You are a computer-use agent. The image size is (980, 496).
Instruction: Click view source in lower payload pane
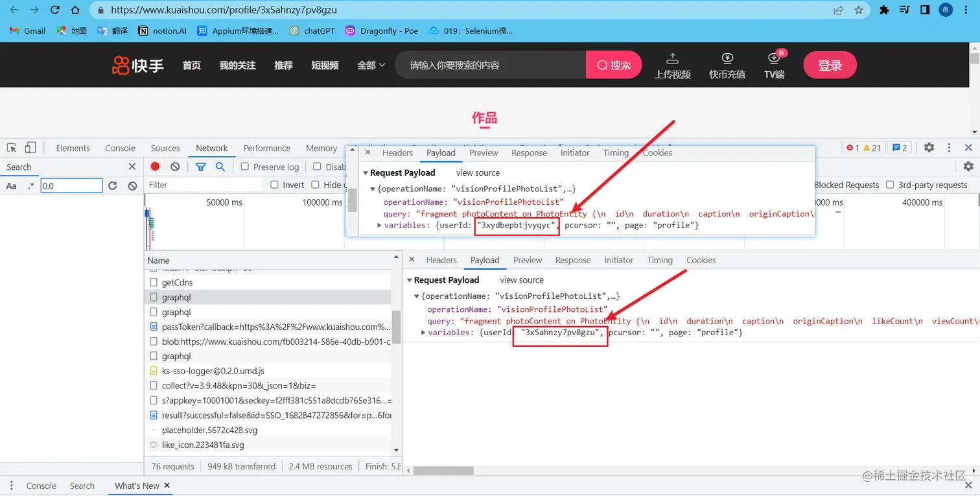pyautogui.click(x=522, y=280)
